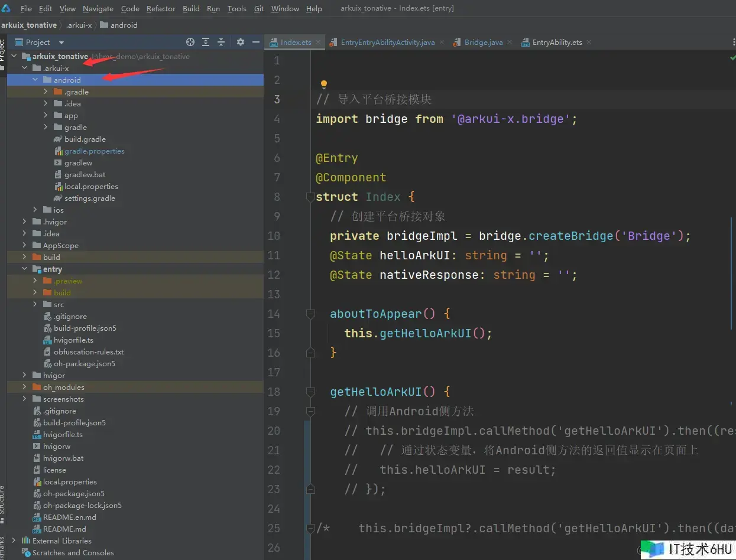Open the Refactor menu
Screen dimensions: 736x560
[161, 9]
